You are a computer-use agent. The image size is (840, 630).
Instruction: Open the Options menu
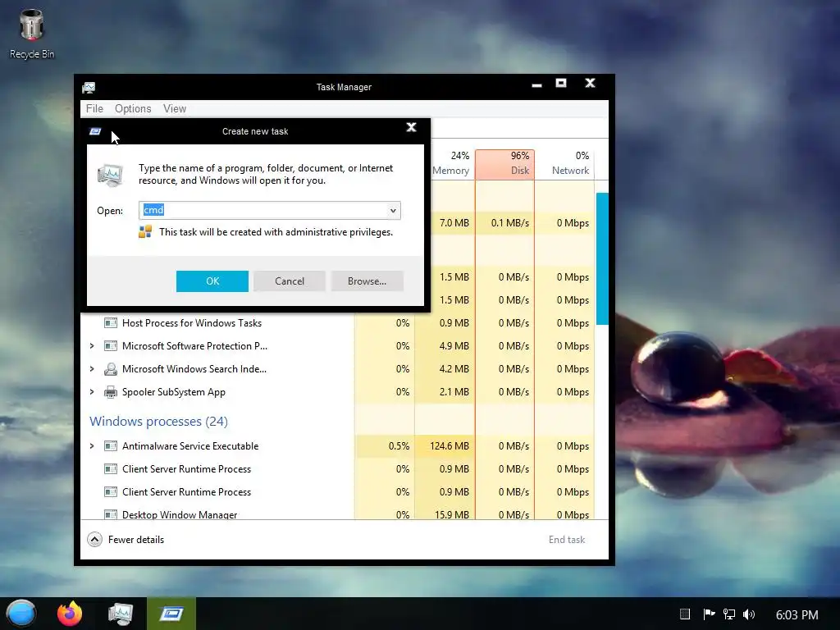point(133,109)
